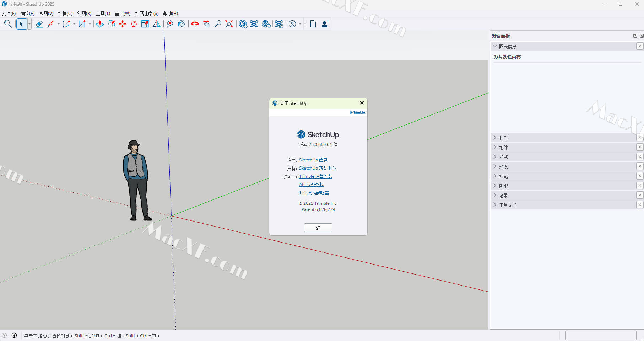Select the Flip tool
Screen dimensions: 644x341
click(x=157, y=24)
